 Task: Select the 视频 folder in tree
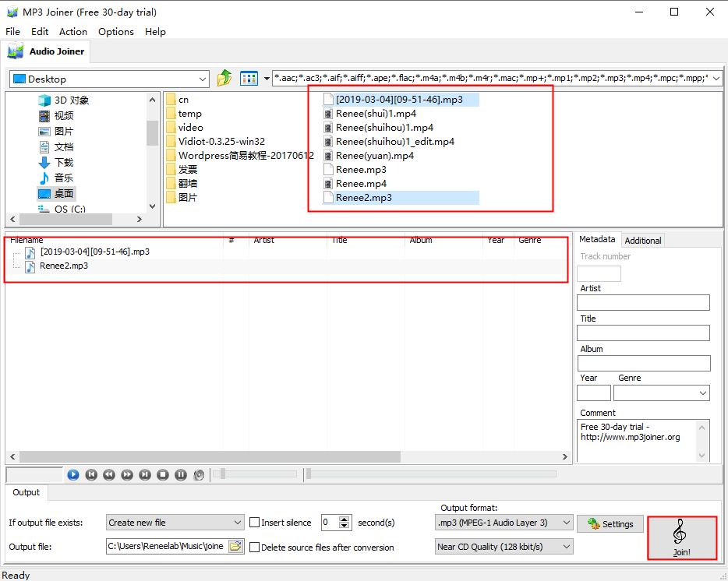[56, 115]
